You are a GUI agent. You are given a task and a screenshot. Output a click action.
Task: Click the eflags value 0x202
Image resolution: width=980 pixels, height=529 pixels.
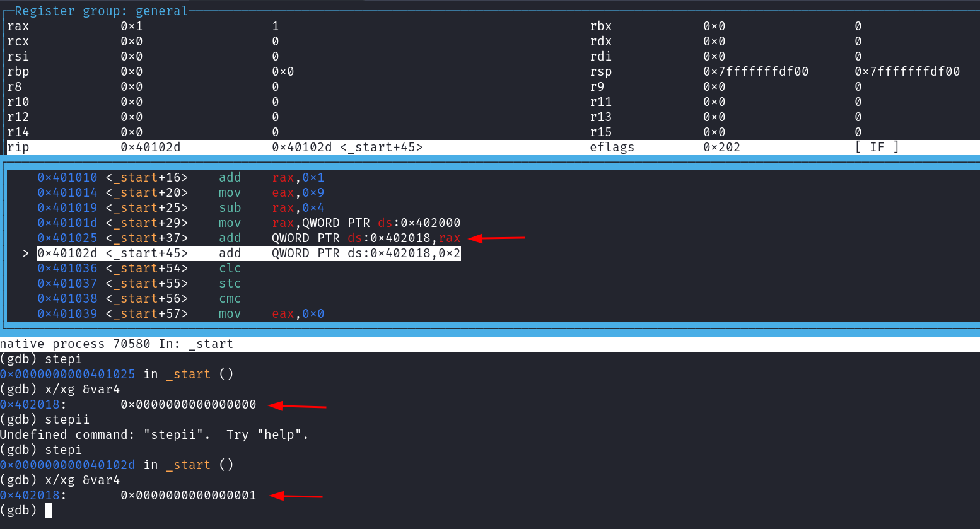coord(721,148)
